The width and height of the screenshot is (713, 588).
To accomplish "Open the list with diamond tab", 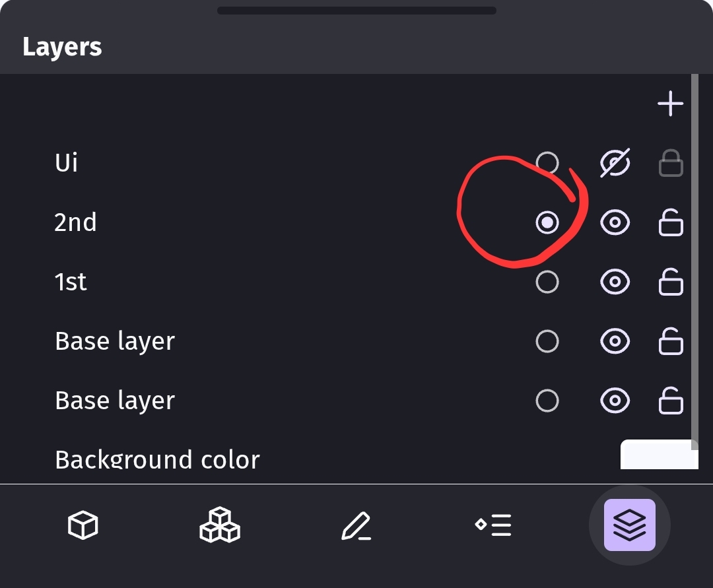I will coord(493,525).
